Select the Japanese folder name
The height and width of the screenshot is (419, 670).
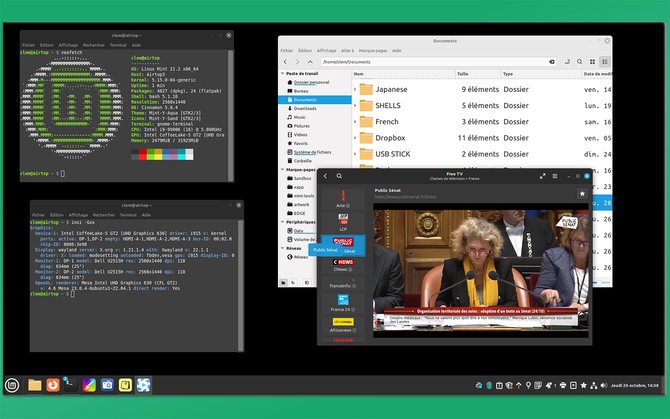[x=391, y=89]
